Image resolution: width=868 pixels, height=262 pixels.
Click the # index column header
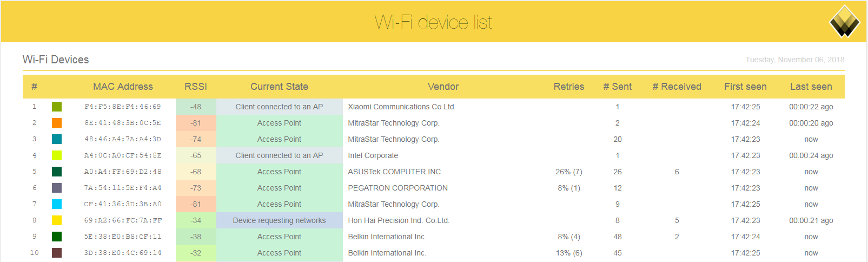pyautogui.click(x=34, y=87)
